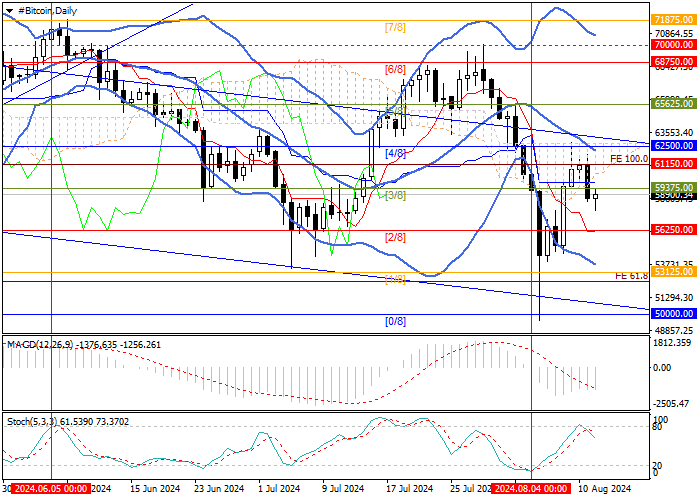Select the 62500.00 blue price label
700x500 pixels.
[x=674, y=146]
